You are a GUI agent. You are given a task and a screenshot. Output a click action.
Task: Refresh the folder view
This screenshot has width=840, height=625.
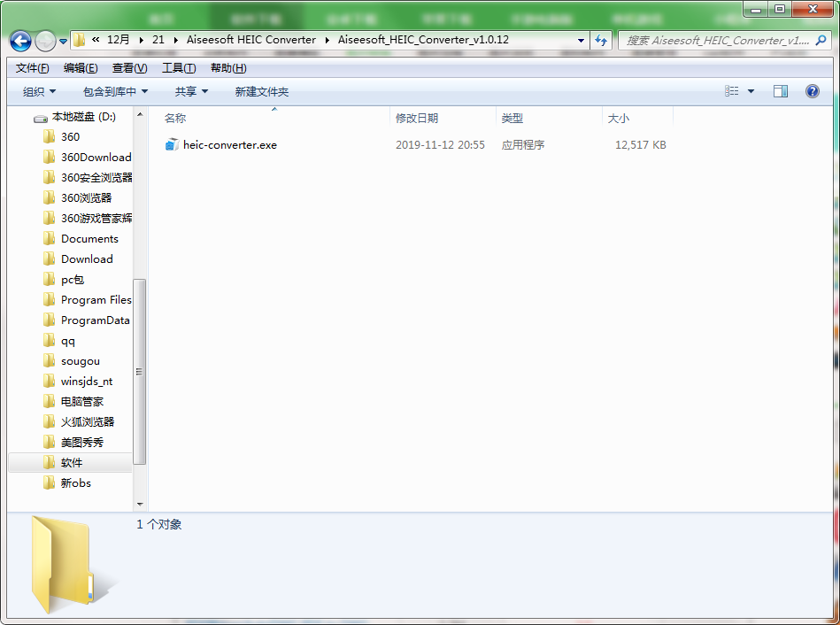coord(601,40)
